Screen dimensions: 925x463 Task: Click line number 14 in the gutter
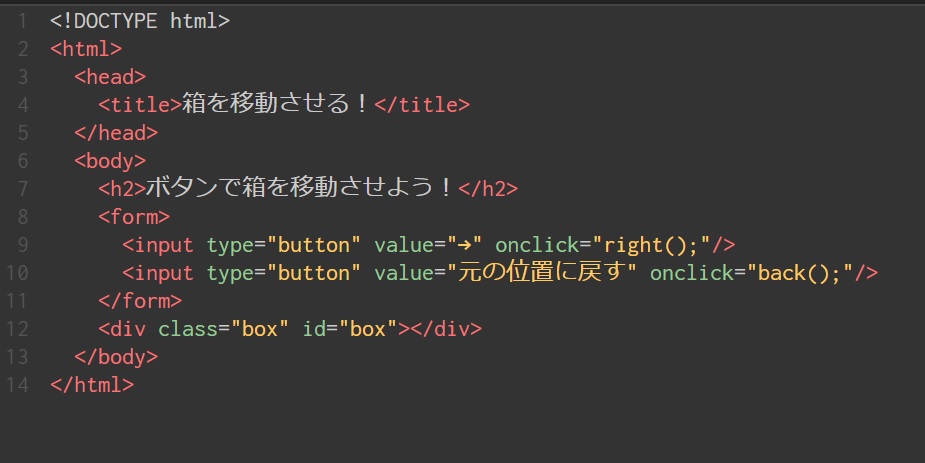pyautogui.click(x=17, y=384)
